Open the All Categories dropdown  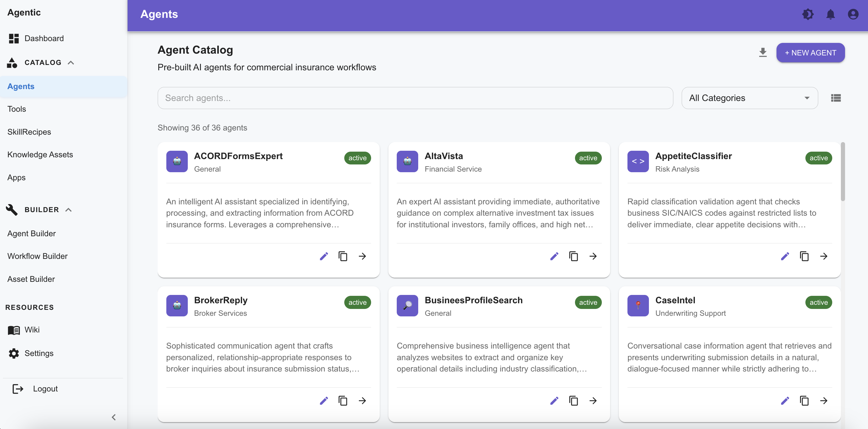pyautogui.click(x=749, y=98)
